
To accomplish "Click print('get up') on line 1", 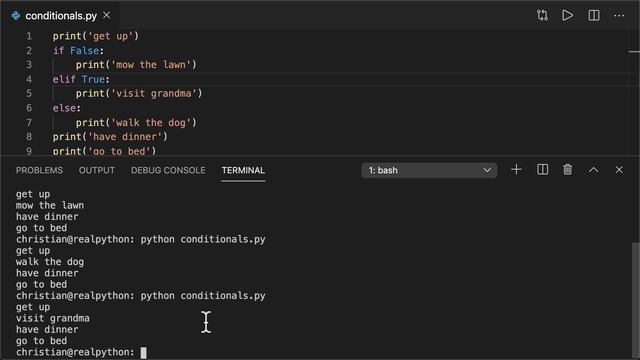I will click(x=96, y=36).
